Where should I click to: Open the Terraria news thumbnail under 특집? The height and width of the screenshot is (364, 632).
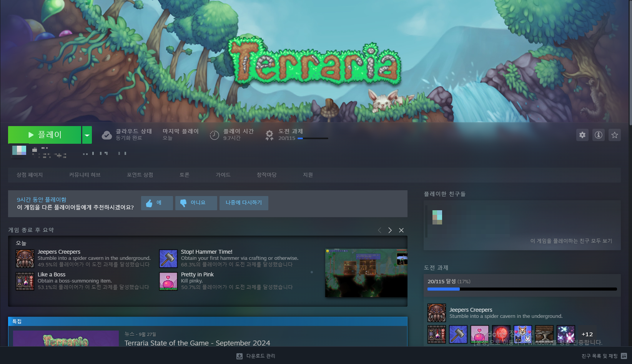66,339
